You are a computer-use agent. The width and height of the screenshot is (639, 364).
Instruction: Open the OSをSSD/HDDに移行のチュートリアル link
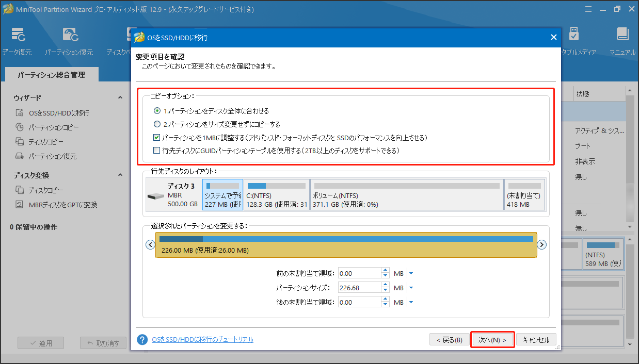(203, 340)
